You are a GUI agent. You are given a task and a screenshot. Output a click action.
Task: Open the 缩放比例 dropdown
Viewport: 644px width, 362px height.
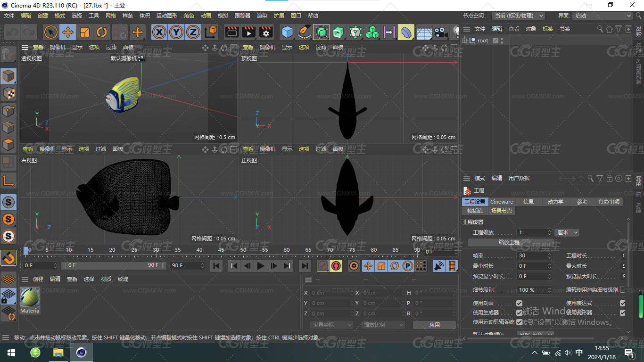[x=383, y=325]
